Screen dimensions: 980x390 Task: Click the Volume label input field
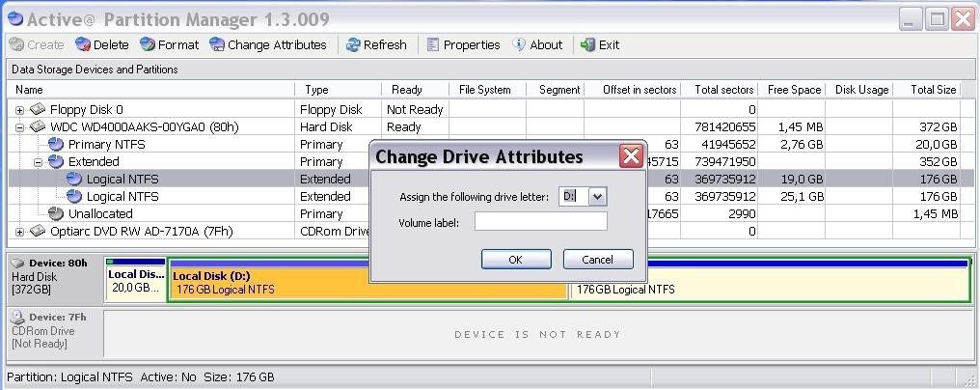(540, 221)
